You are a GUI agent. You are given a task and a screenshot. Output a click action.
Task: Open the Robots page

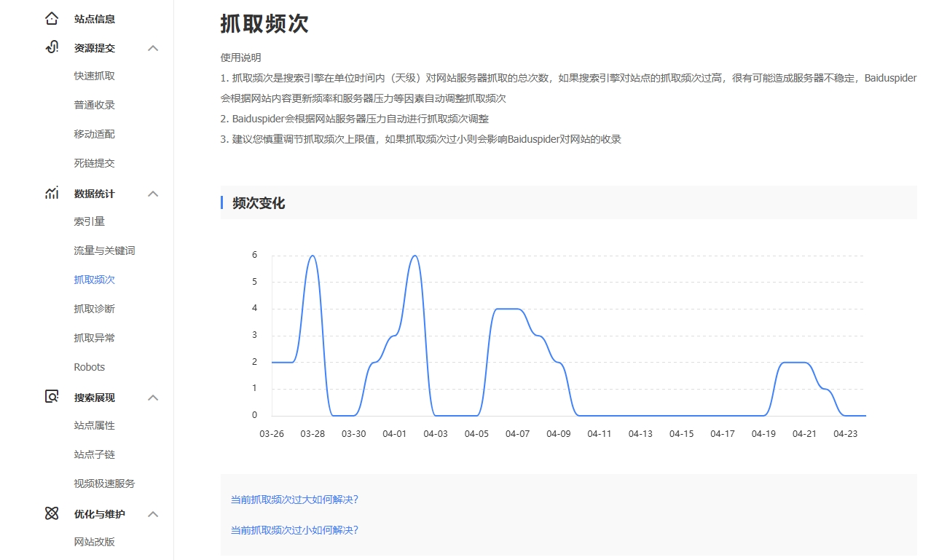point(90,367)
